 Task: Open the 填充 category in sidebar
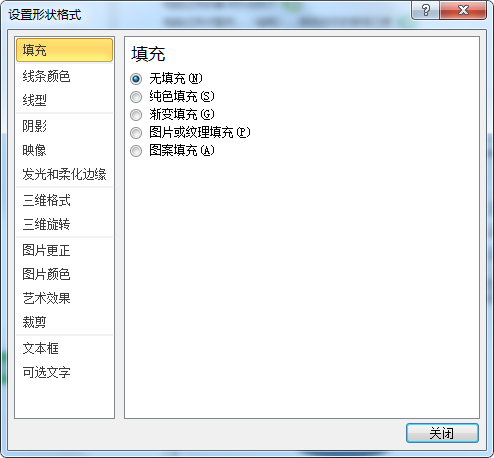[64, 50]
